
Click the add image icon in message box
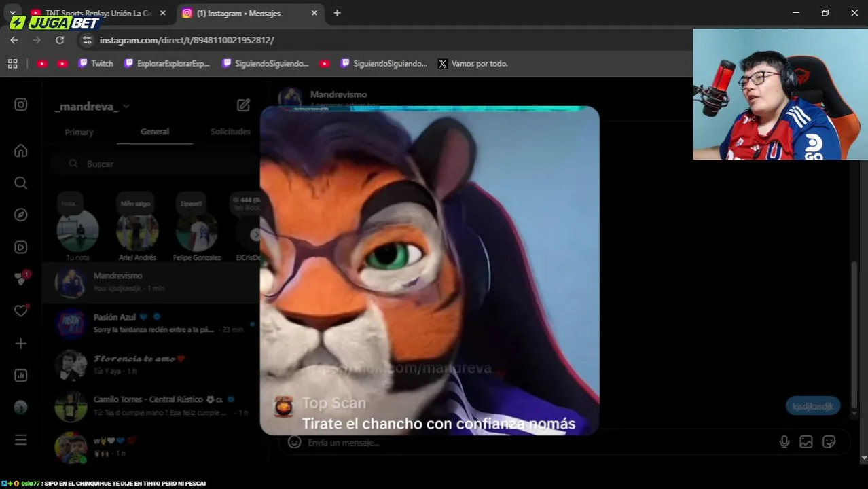(806, 442)
